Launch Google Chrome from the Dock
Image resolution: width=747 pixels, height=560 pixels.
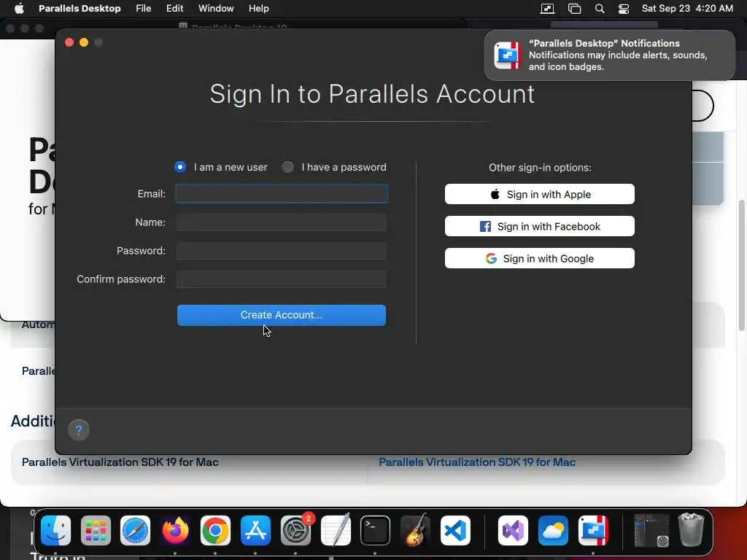tap(215, 531)
